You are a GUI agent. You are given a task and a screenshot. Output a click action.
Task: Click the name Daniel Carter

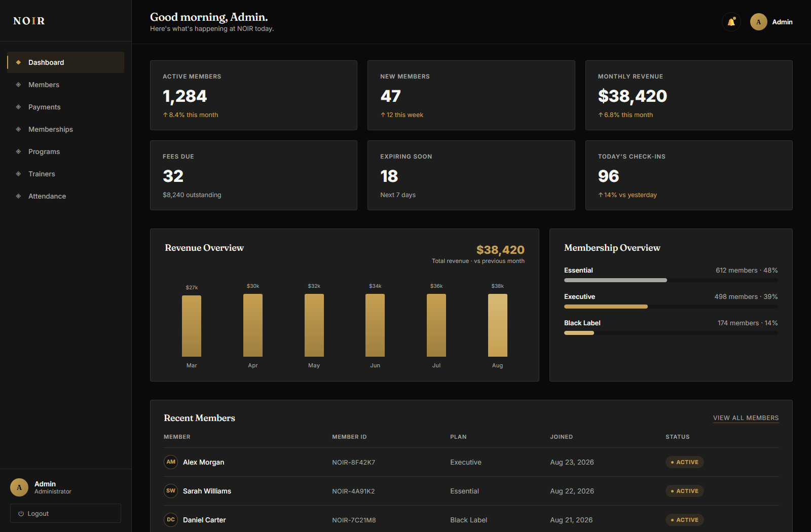point(204,520)
